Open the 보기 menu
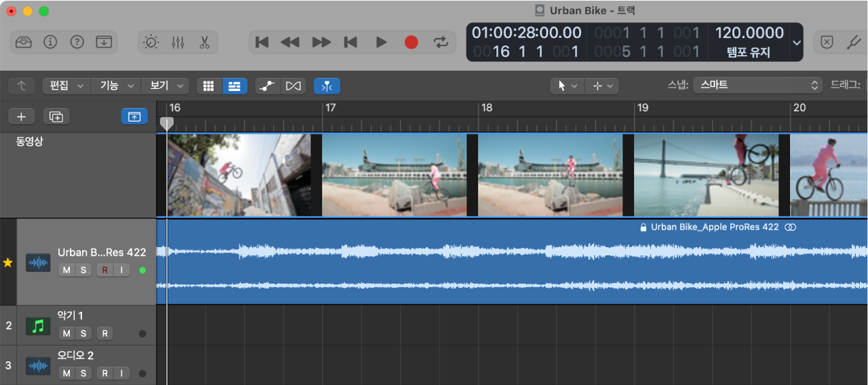The width and height of the screenshot is (868, 385). (166, 86)
